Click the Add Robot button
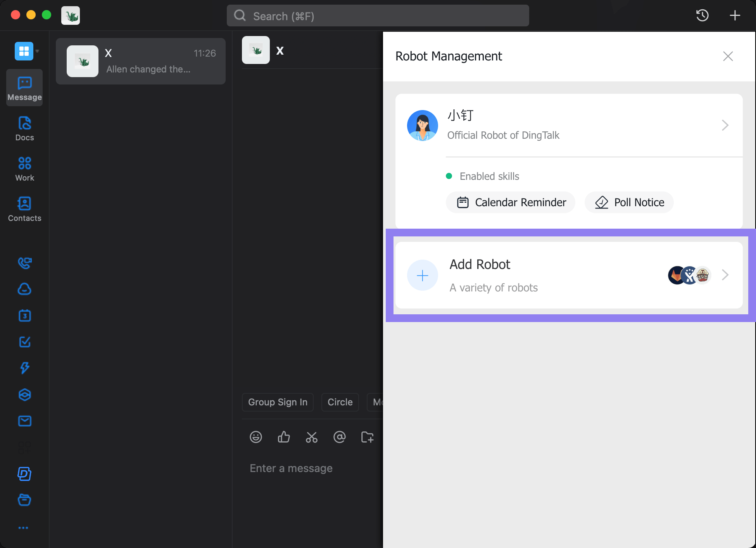 click(x=568, y=275)
